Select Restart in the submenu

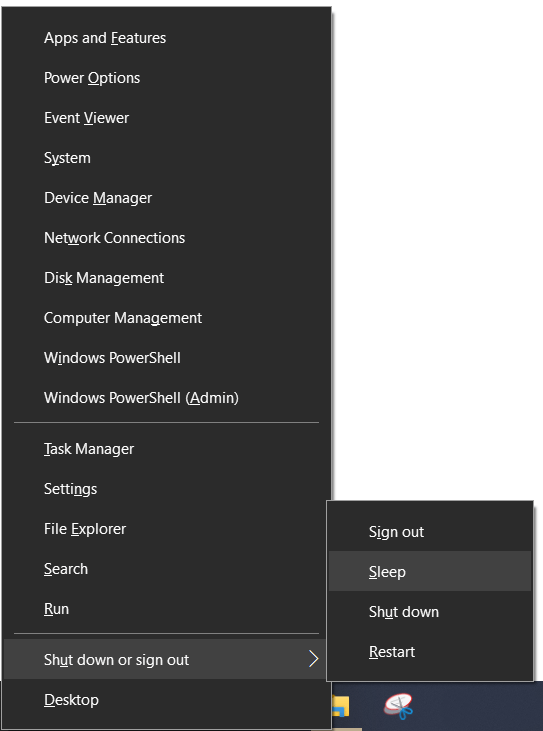coord(430,652)
